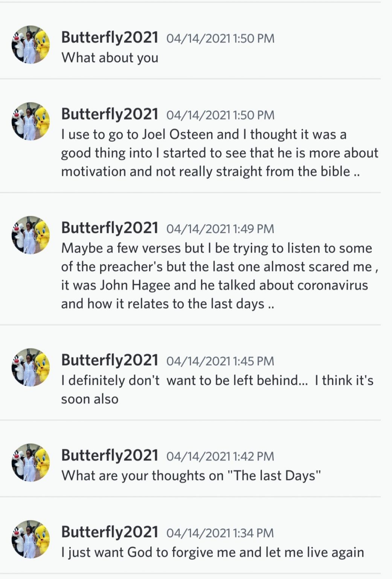
Task: Click the 04/14/2021 1:42 PM timestamp
Action: (x=220, y=456)
